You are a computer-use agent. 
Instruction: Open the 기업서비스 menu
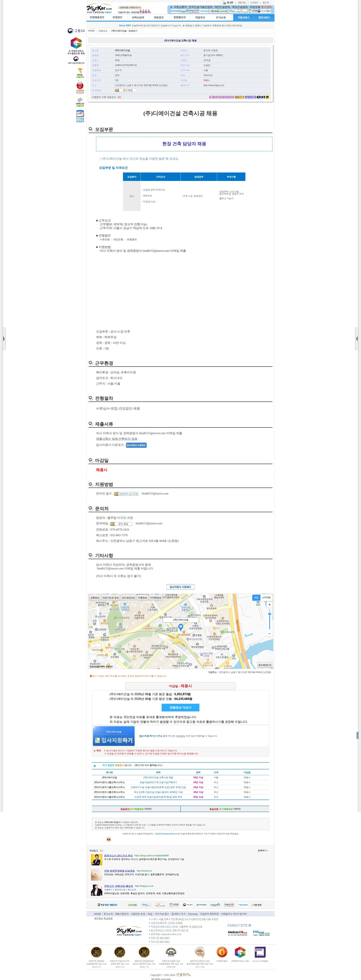click(243, 17)
